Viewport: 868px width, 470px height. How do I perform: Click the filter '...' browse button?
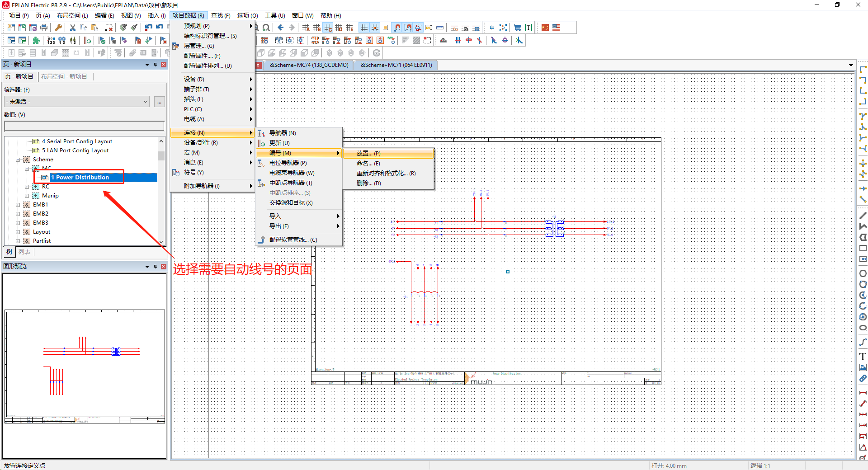pos(159,102)
